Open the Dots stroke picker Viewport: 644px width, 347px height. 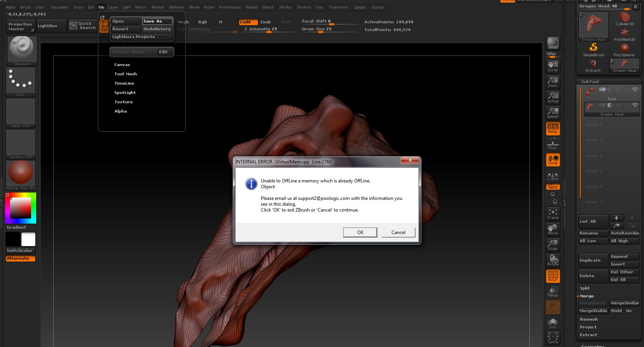click(21, 82)
